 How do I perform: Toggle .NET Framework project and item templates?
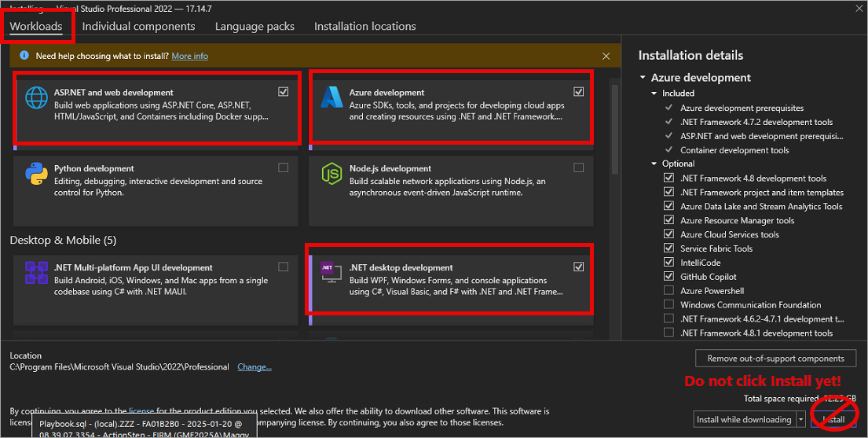[x=668, y=192]
